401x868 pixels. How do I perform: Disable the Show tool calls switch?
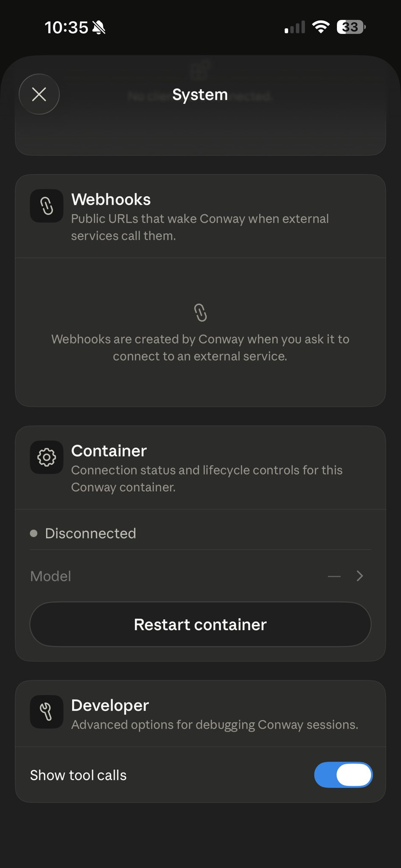(343, 775)
